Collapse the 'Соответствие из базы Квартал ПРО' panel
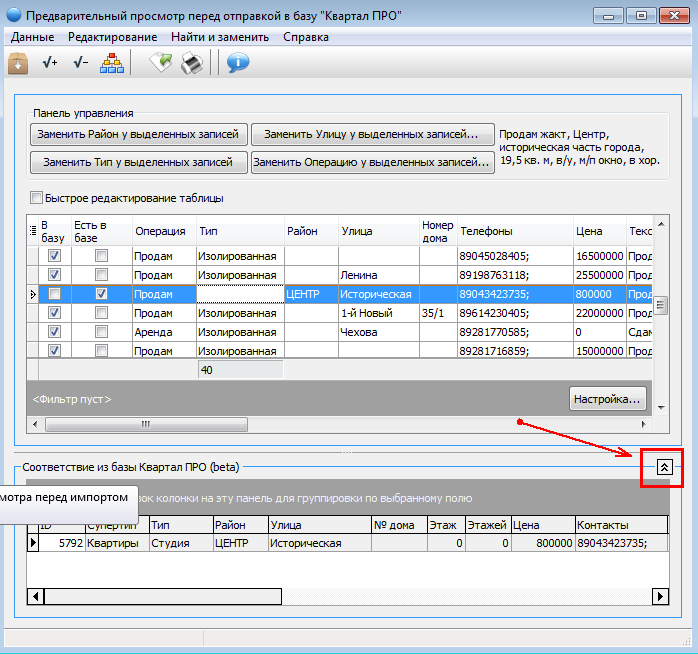The width and height of the screenshot is (698, 654). pos(664,467)
